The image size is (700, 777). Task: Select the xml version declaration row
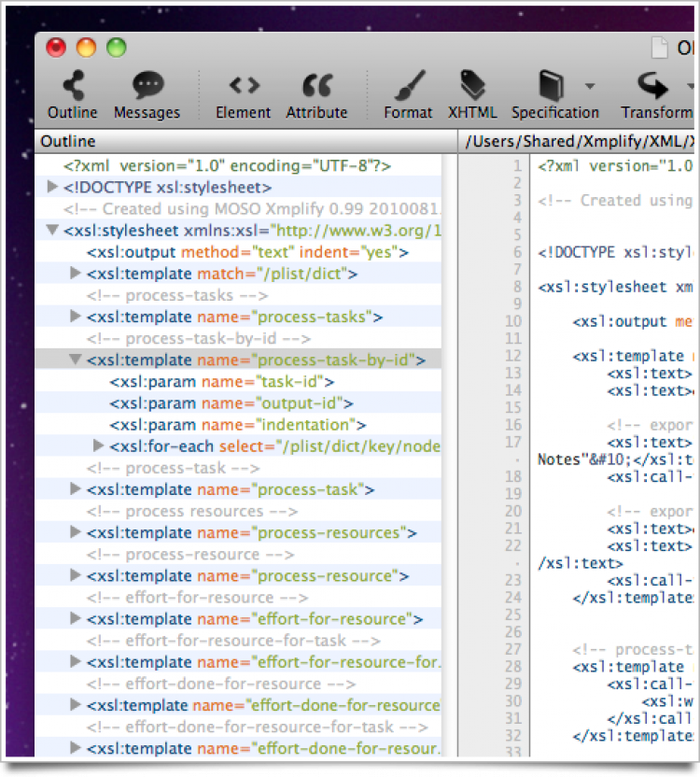pyautogui.click(x=238, y=165)
